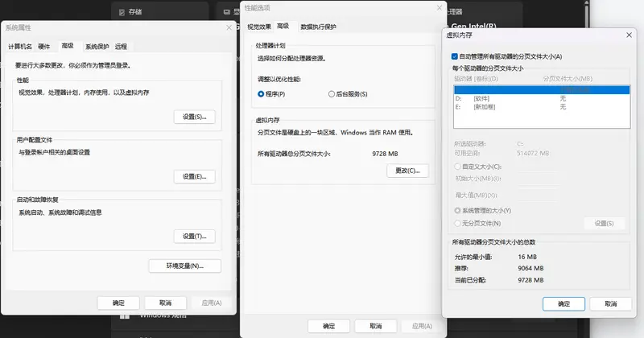Click the 最大值(MB) input field
644x338 pixels.
tap(539, 196)
